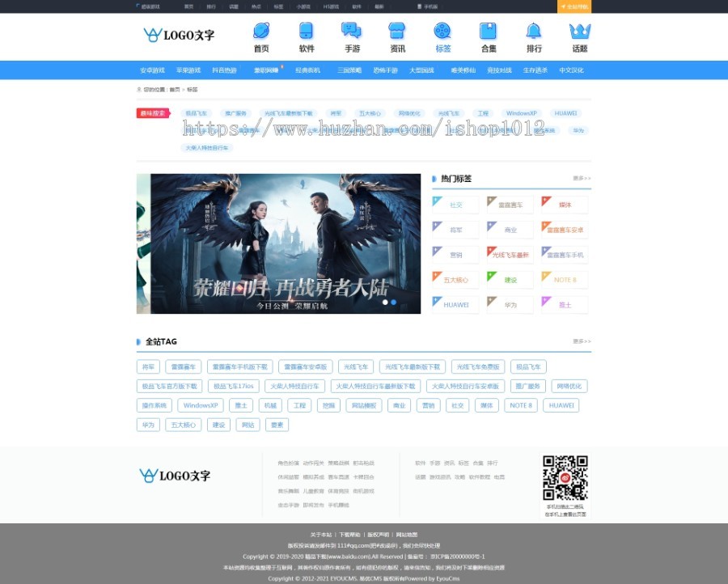Open 手机版 mobile version link

click(x=428, y=6)
